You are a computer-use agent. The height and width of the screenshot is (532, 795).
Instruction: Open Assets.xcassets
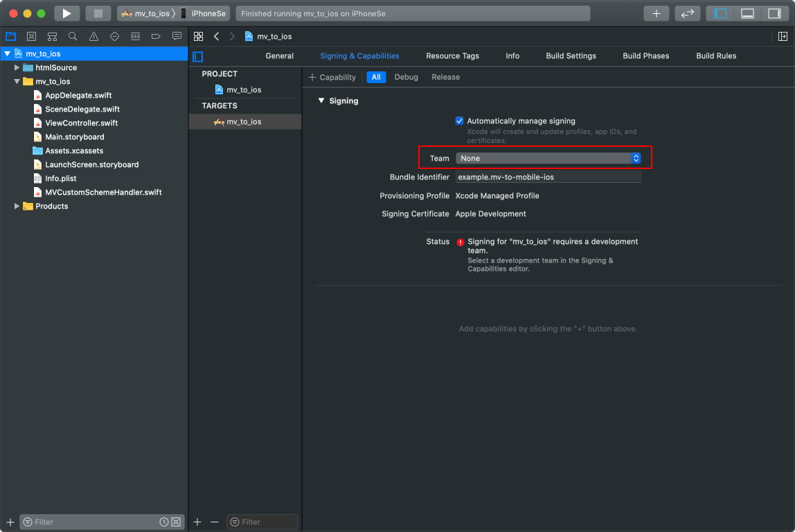[74, 150]
